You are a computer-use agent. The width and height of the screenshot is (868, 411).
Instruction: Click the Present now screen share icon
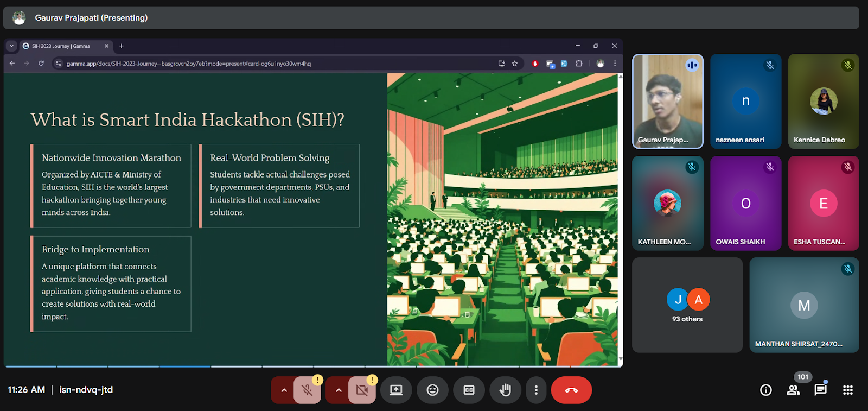pos(397,390)
